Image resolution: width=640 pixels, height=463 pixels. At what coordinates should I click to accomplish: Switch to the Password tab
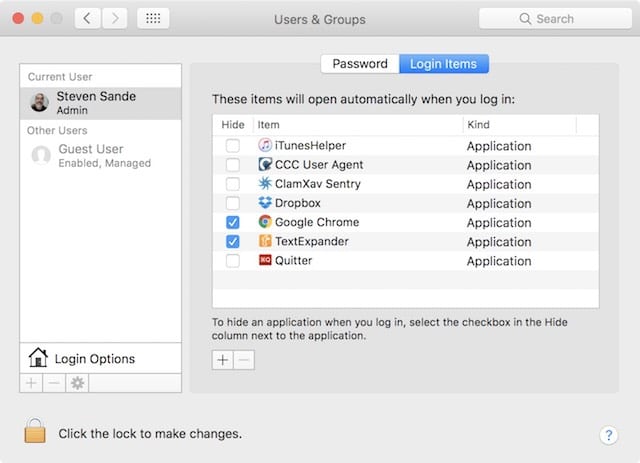pos(359,64)
